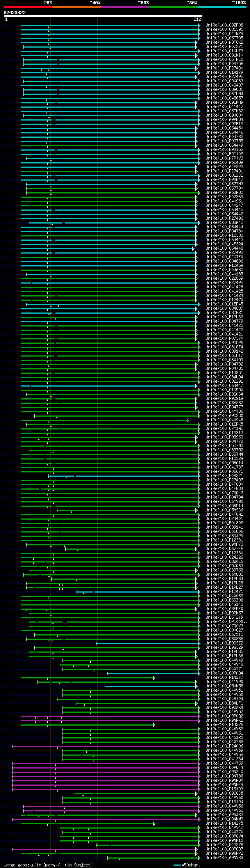
Task: Click the 212 end-position label
Action: click(197, 19)
